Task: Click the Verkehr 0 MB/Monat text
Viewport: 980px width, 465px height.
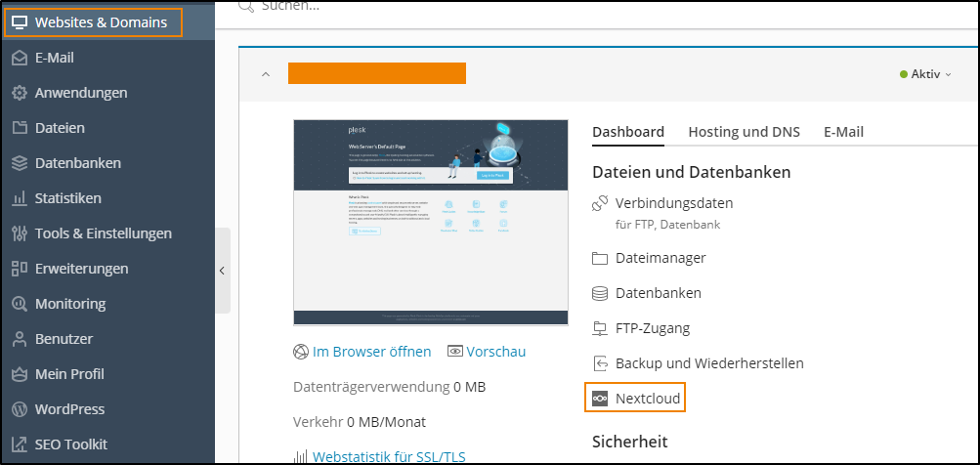Action: [x=360, y=422]
